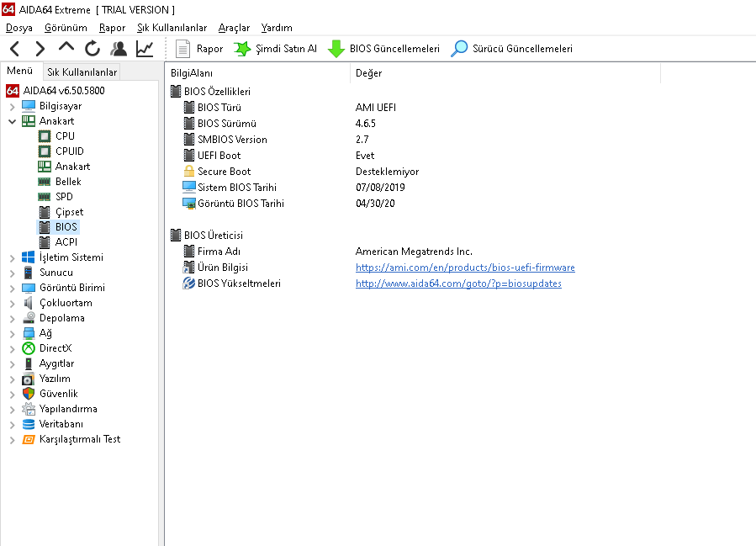Click the Değer column header

505,73
